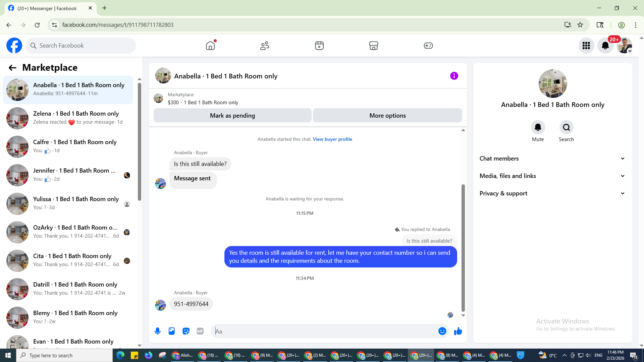
Task: Click the voice clip microphone icon
Action: [x=157, y=331]
